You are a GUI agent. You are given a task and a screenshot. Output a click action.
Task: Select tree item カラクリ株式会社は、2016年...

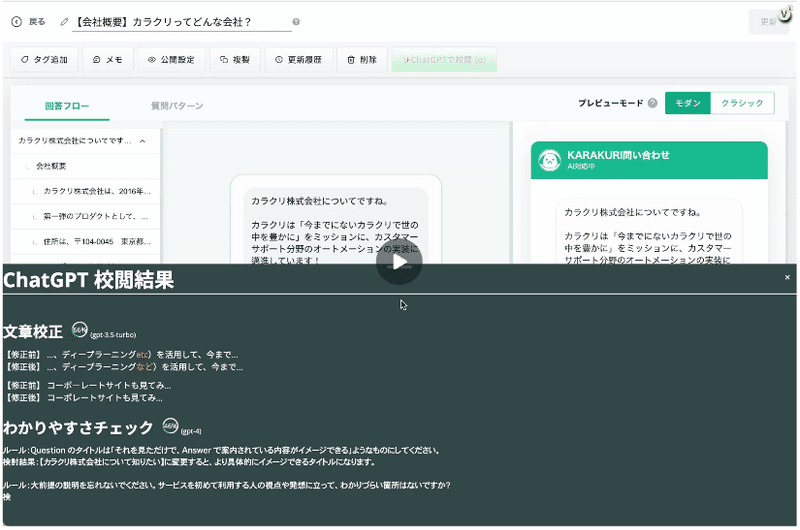85,191
